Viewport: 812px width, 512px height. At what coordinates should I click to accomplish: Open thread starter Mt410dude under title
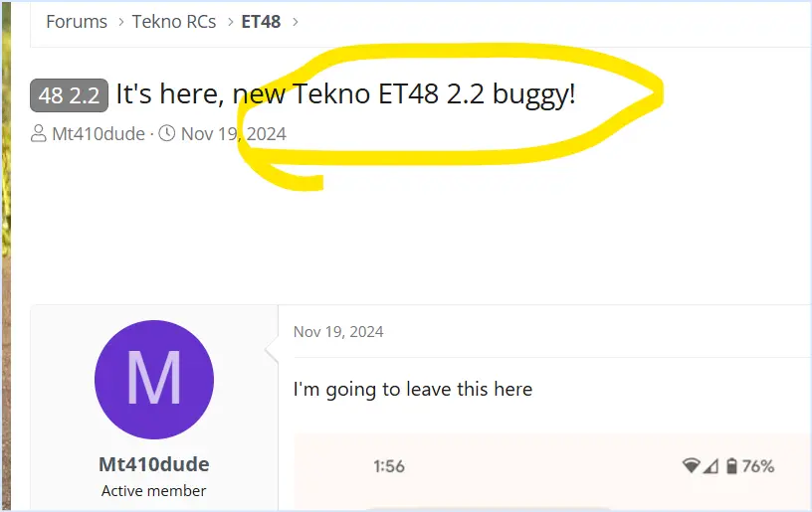99,134
